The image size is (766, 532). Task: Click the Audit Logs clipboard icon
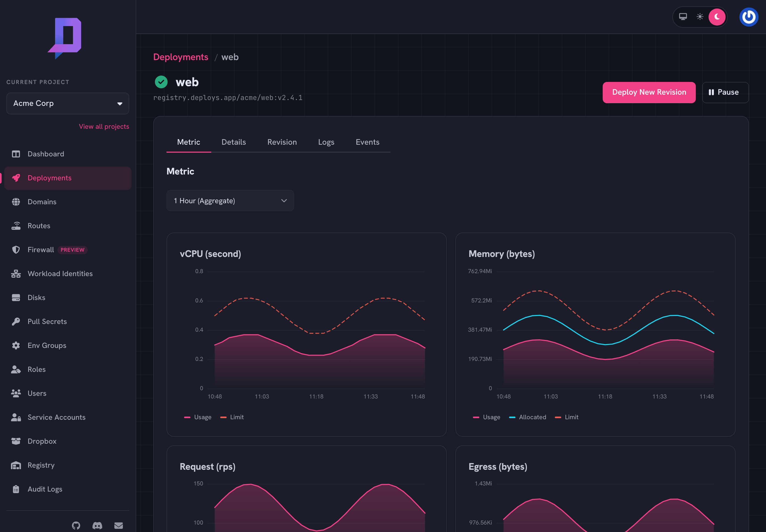(x=16, y=489)
